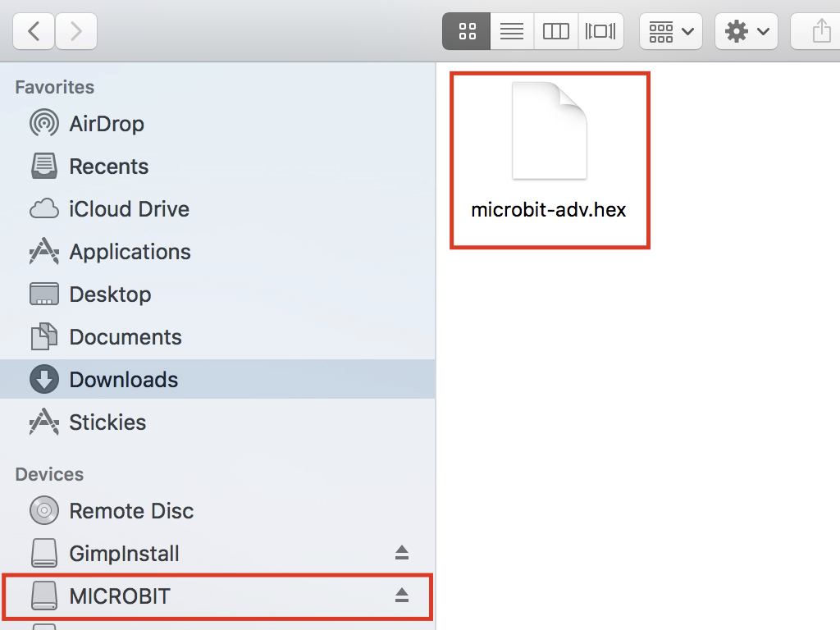Select the MICROBIT device

[x=217, y=596]
